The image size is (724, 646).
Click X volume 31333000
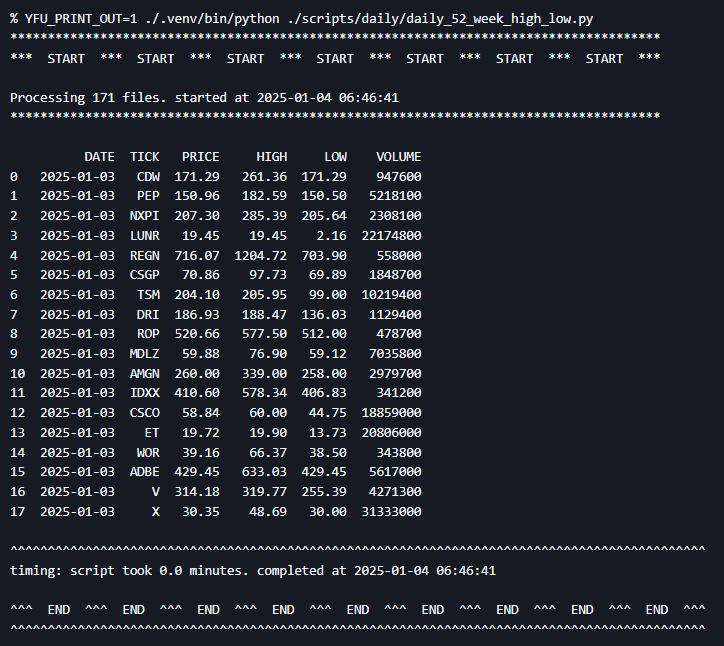(391, 512)
